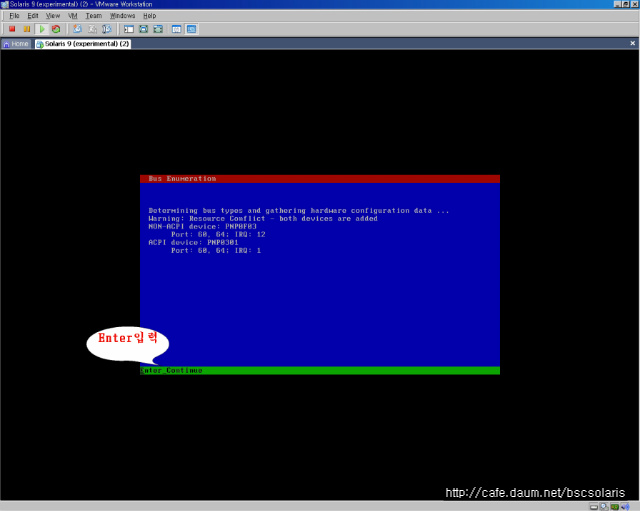Select the Solaris 9 (experimental) (2) tab
This screenshot has height=511, width=640.
click(x=83, y=44)
